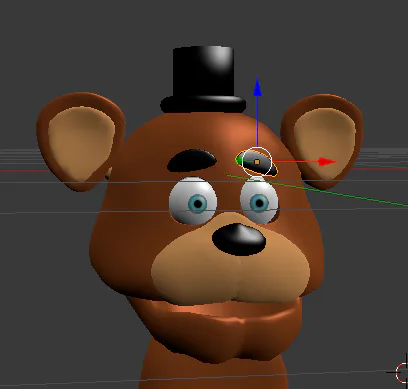Click the blue Z-axis gizmo arrow

pyautogui.click(x=257, y=87)
